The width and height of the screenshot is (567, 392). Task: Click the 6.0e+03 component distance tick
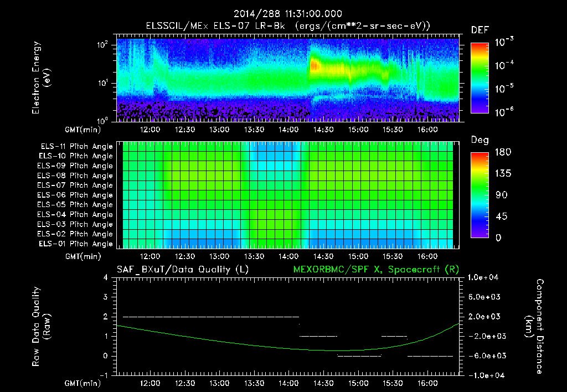(x=484, y=297)
